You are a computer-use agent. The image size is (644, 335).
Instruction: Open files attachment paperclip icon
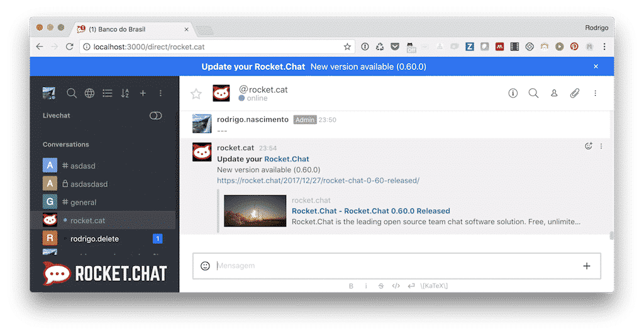coord(575,93)
